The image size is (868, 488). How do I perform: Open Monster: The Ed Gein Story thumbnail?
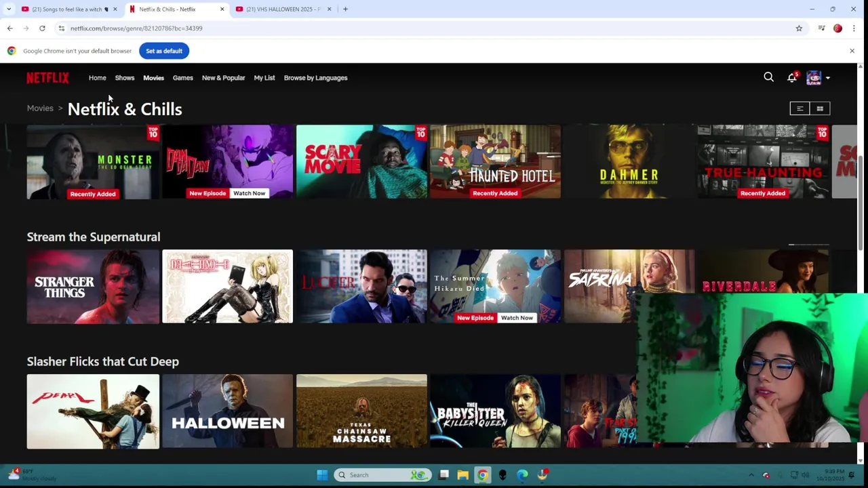(x=93, y=162)
